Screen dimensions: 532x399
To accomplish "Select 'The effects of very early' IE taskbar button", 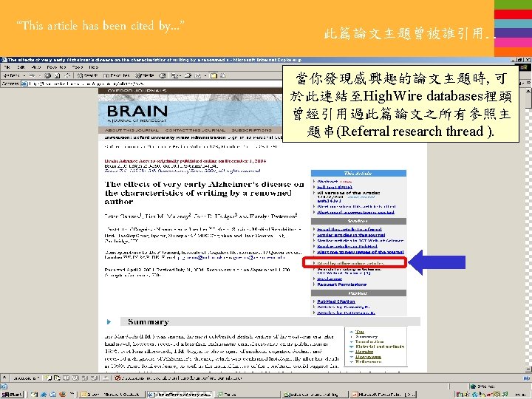I will [180, 395].
